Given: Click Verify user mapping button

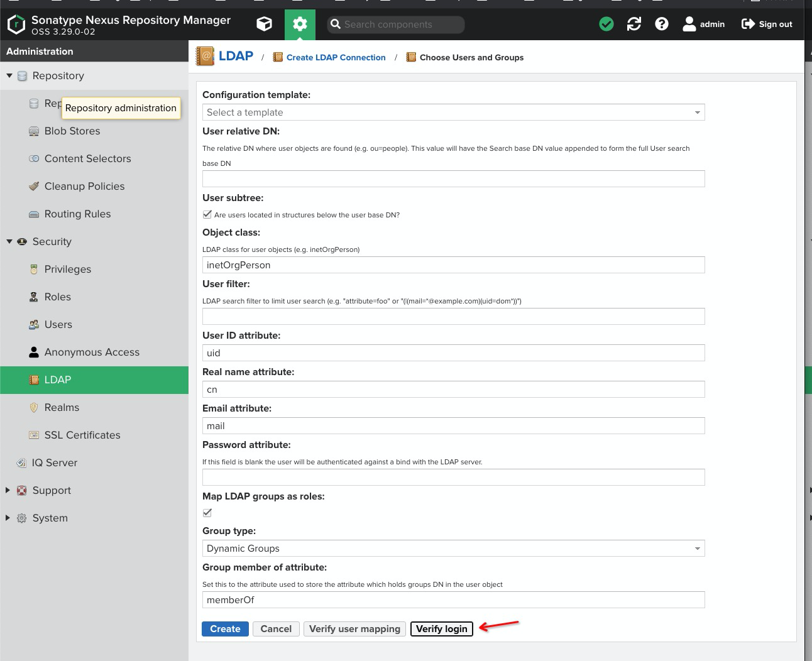Looking at the screenshot, I should point(354,629).
